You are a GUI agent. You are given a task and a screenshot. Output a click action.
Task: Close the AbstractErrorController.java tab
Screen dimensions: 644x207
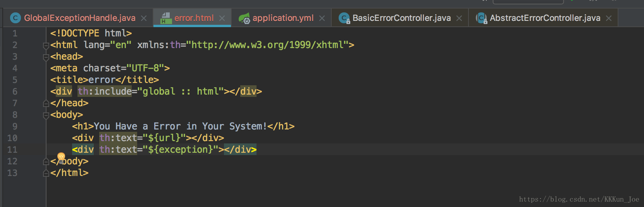coord(609,18)
